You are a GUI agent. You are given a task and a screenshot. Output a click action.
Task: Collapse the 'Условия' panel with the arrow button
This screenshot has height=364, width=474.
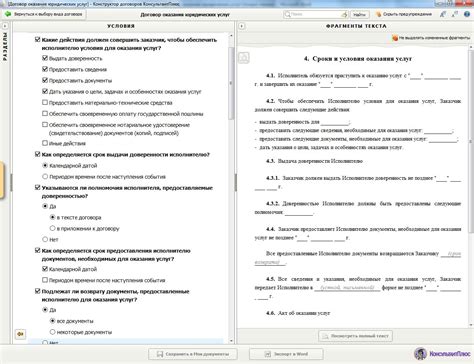click(5, 26)
